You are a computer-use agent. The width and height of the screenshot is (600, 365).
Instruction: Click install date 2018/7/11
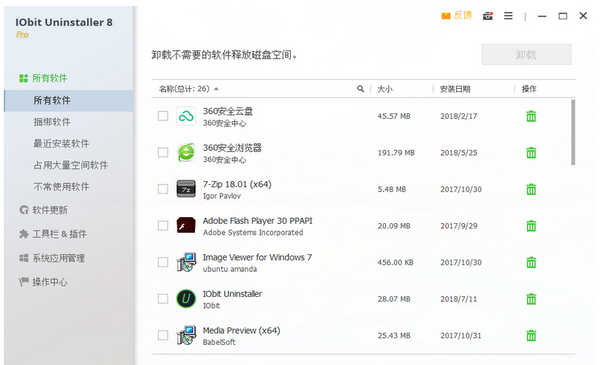coord(458,299)
